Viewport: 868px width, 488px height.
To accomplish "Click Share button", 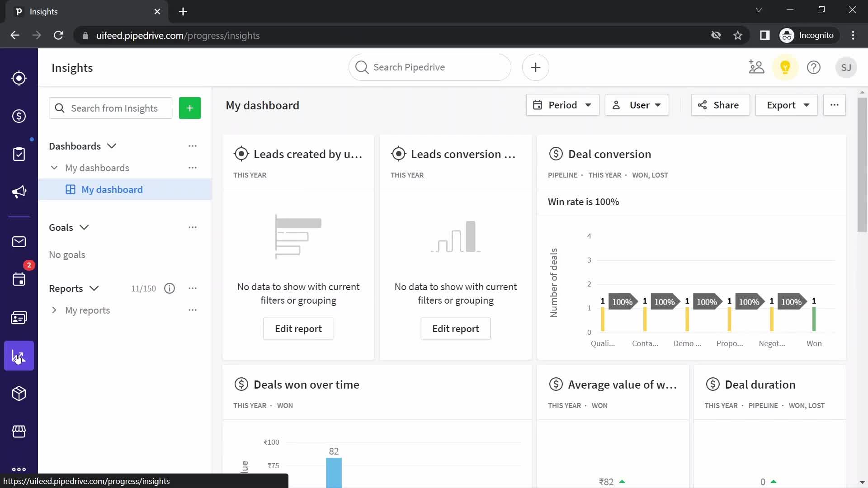I will 720,105.
